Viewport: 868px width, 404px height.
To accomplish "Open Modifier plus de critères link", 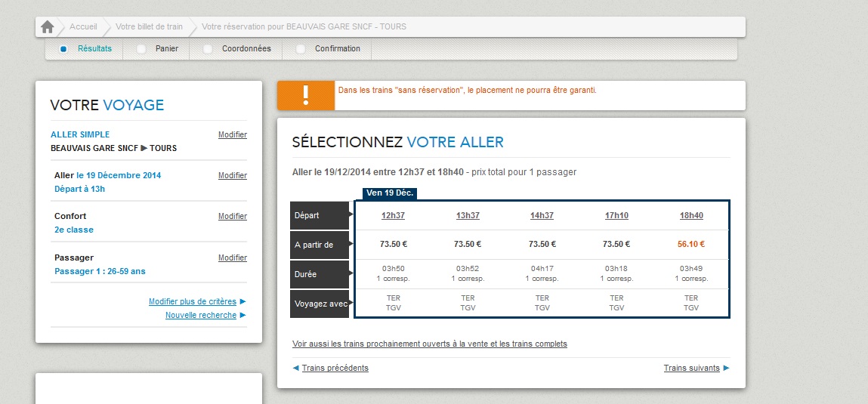I will 193,301.
